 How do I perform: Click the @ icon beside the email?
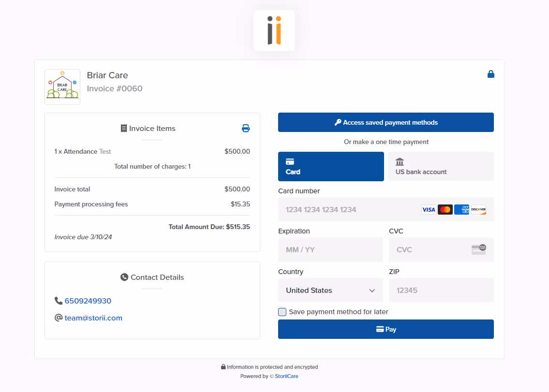click(59, 318)
